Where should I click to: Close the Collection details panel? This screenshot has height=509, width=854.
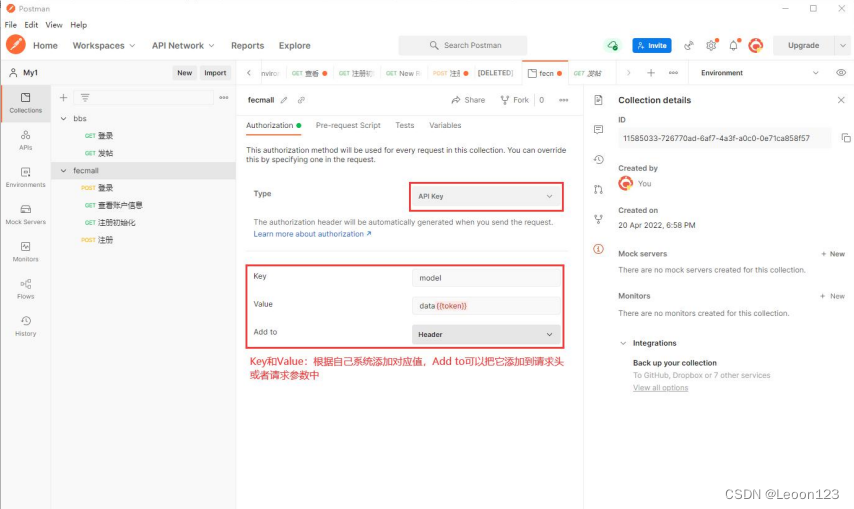(x=841, y=100)
